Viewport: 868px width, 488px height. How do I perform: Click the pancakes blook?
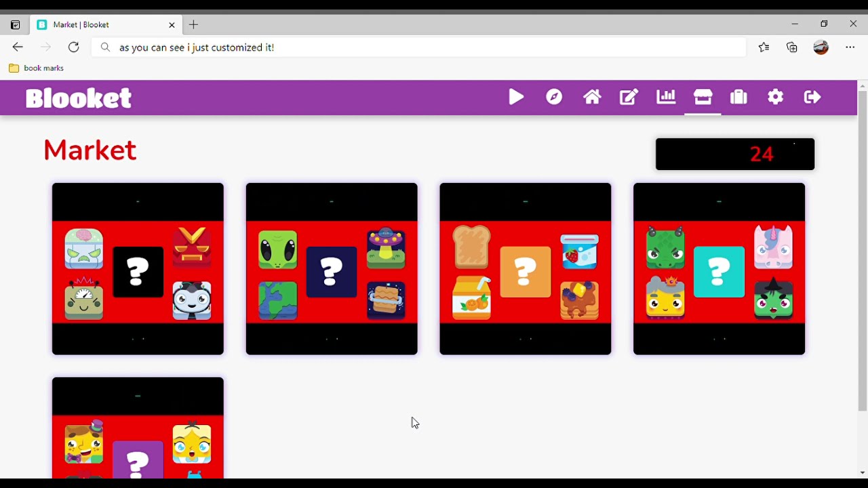(580, 300)
